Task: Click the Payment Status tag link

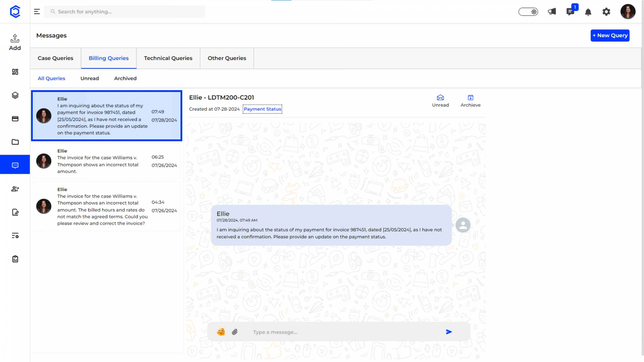Action: click(x=262, y=109)
